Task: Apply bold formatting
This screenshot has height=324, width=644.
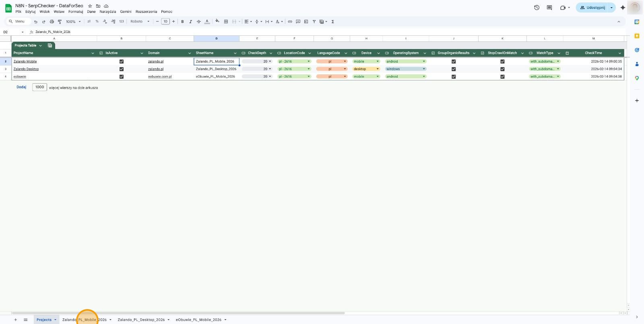Action: [182, 22]
